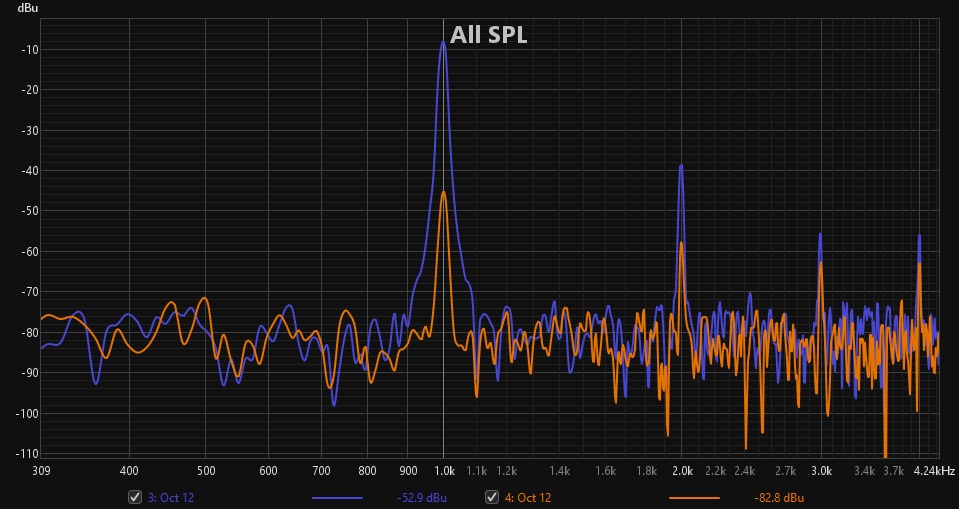Click the -52.9 dBu readout value
959x509 pixels.
click(x=421, y=498)
